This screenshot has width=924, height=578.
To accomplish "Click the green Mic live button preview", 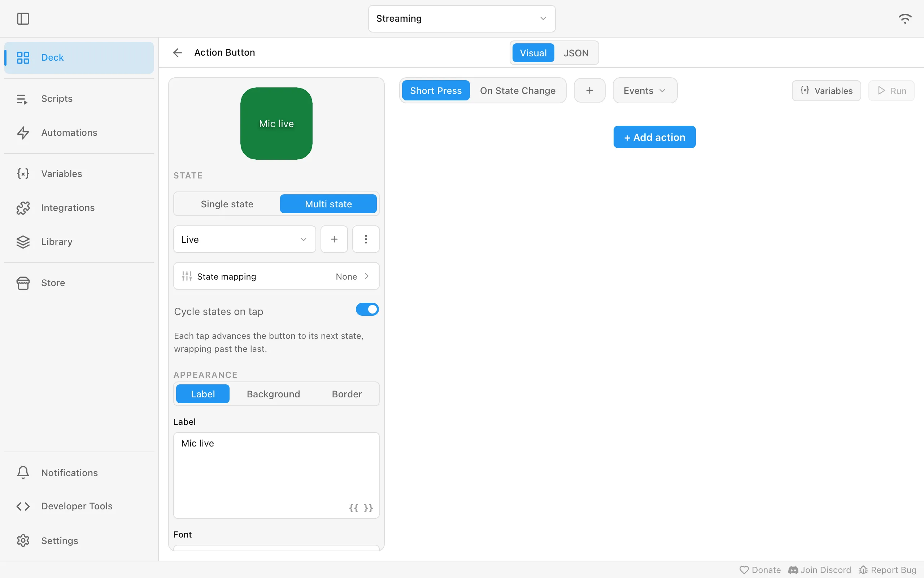I will pos(276,124).
